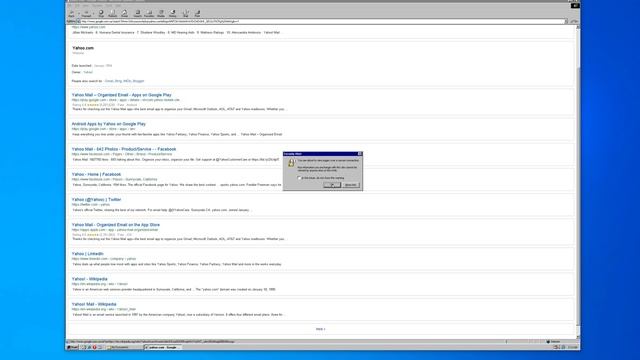This screenshot has height=360, width=640.
Task: Click More Info in the Security Alert
Action: (351, 185)
